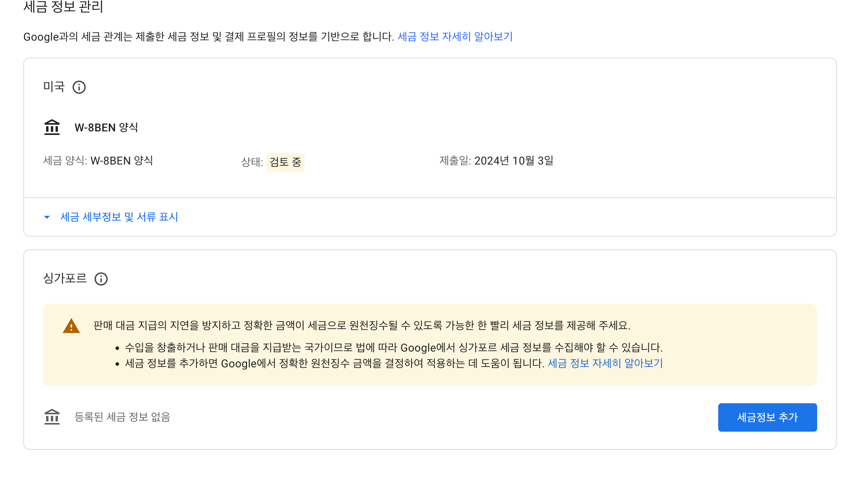Click the warning triangle in the Singapore notice

tap(71, 326)
